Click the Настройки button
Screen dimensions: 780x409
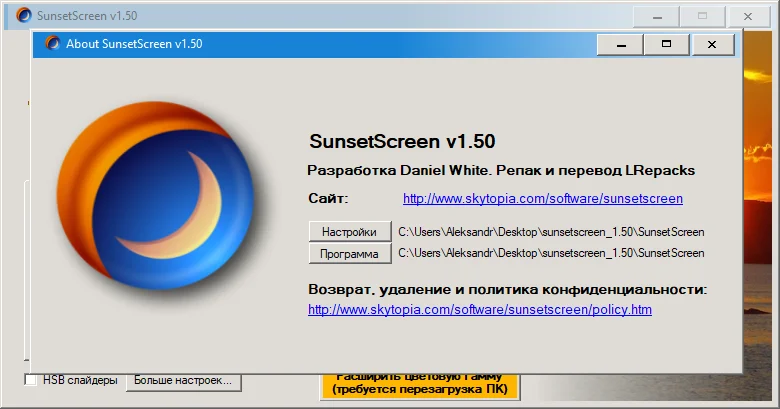[350, 232]
